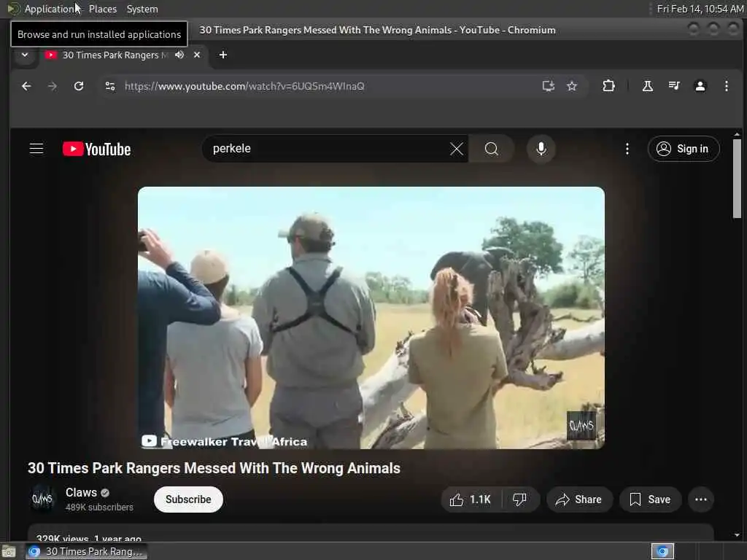Bookmark this page with star

click(572, 86)
